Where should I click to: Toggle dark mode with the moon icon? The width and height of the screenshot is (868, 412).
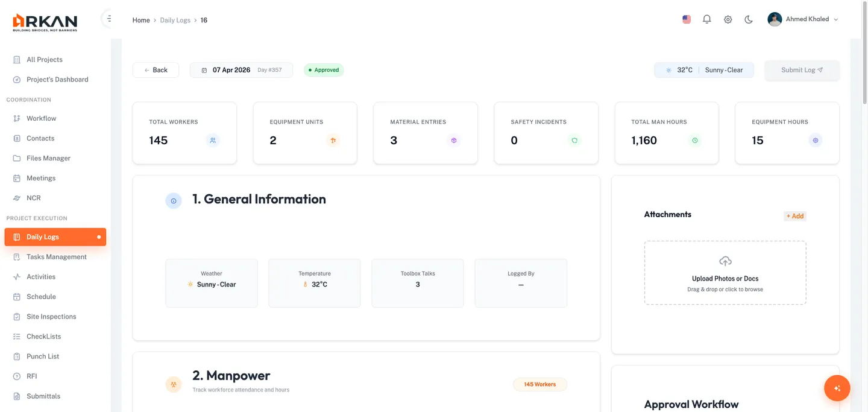tap(749, 19)
